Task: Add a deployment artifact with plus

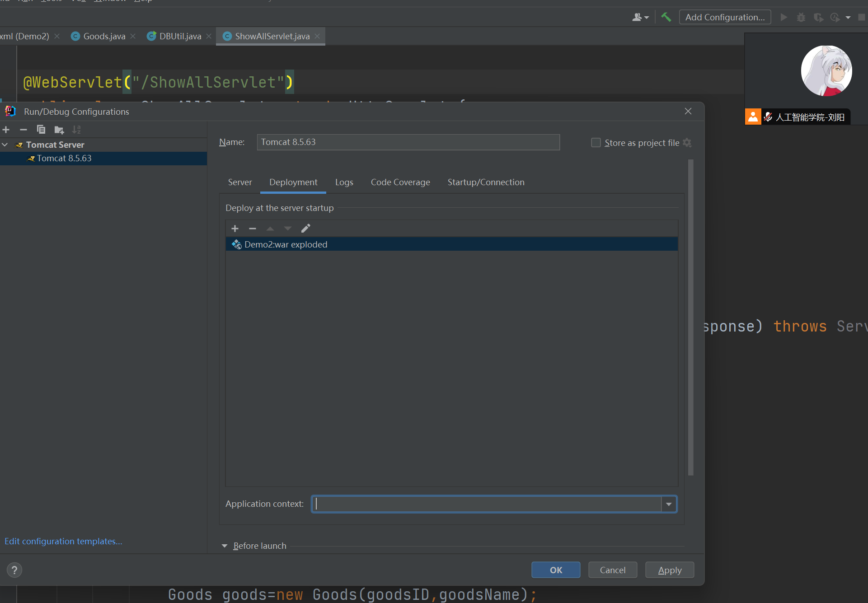Action: (x=235, y=229)
